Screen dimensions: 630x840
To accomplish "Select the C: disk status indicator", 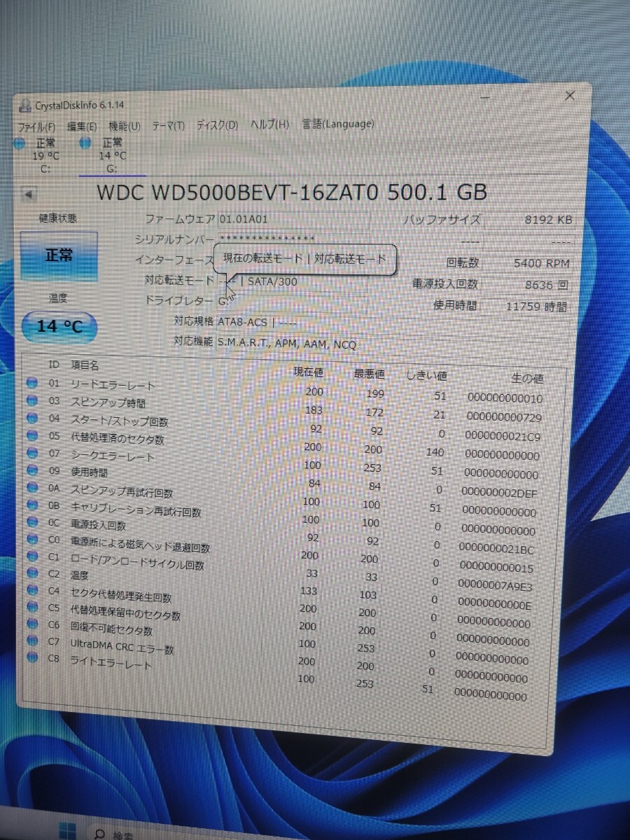I will click(x=20, y=143).
